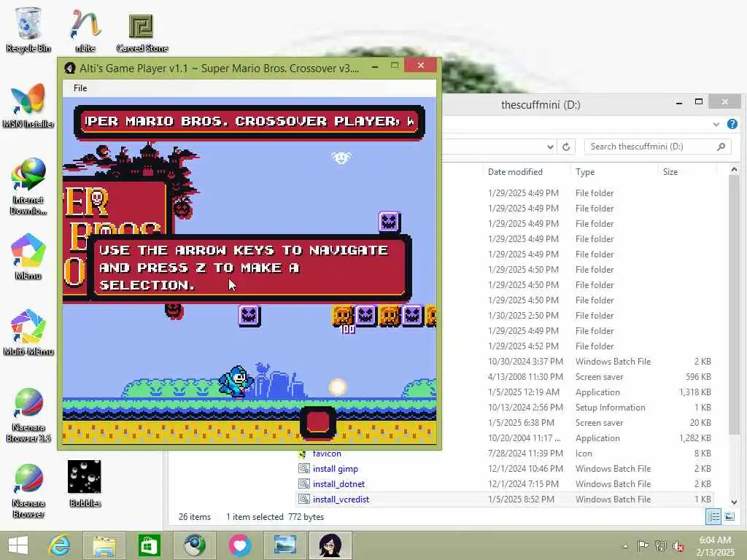Open File menu in Alti's Game Player
The image size is (747, 560).
tap(80, 88)
